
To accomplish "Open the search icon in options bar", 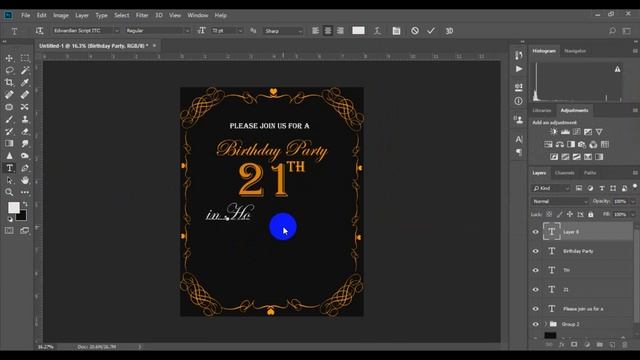I will [612, 31].
